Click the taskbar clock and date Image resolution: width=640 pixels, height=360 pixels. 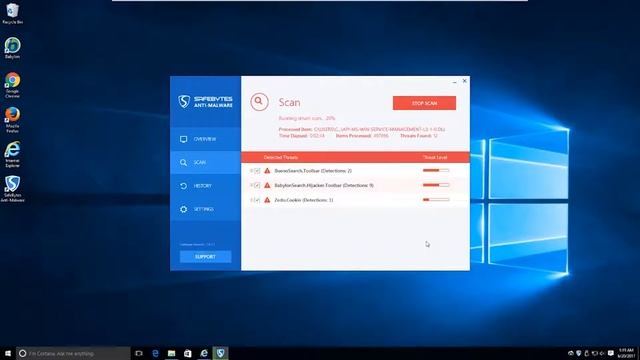coord(626,353)
